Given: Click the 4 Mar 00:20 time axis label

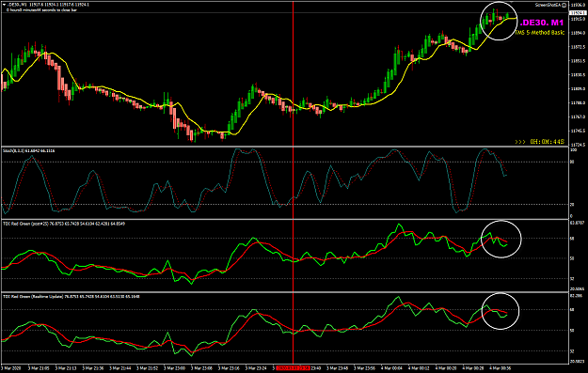Looking at the screenshot, I should pos(446,368).
